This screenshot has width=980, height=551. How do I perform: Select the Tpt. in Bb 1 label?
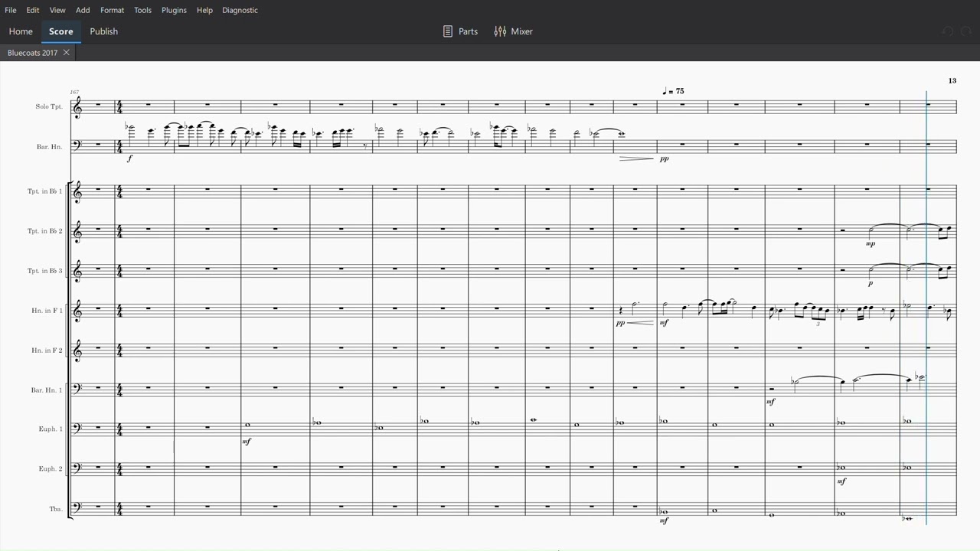(45, 191)
